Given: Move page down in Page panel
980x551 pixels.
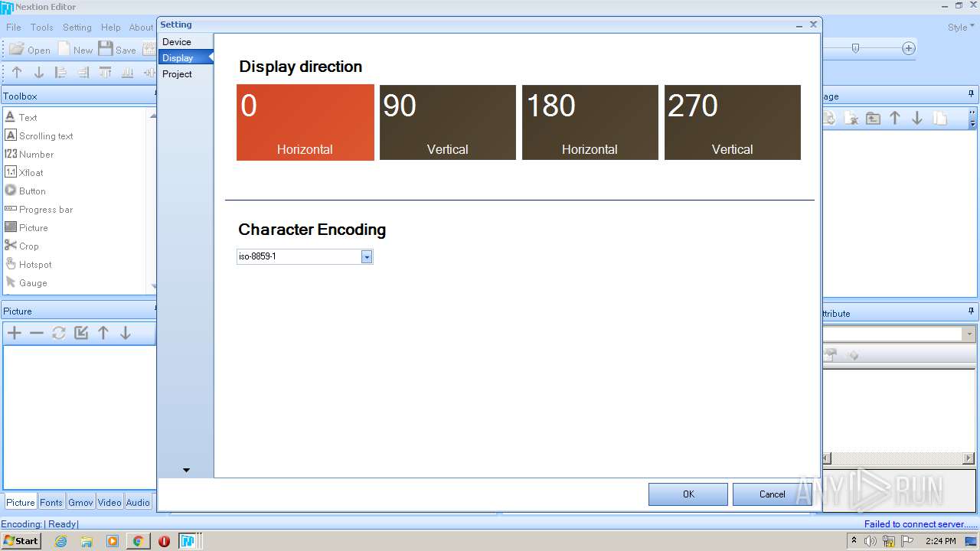Looking at the screenshot, I should [x=917, y=119].
